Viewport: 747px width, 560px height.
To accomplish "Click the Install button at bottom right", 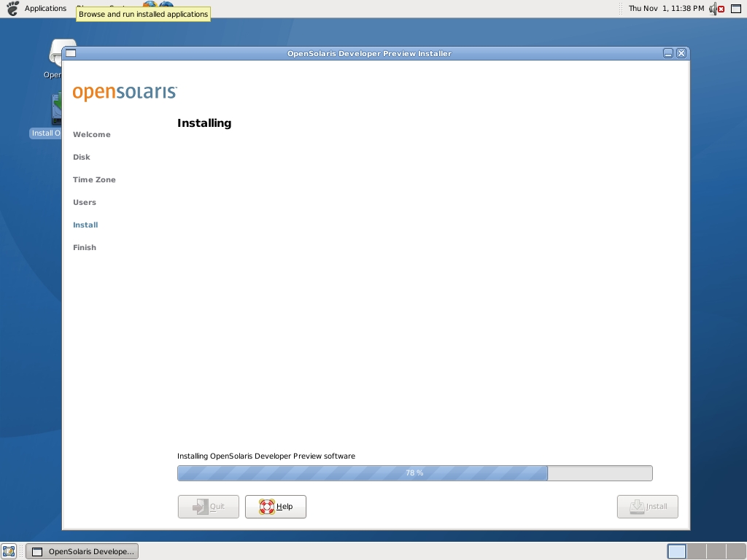I will (x=647, y=507).
